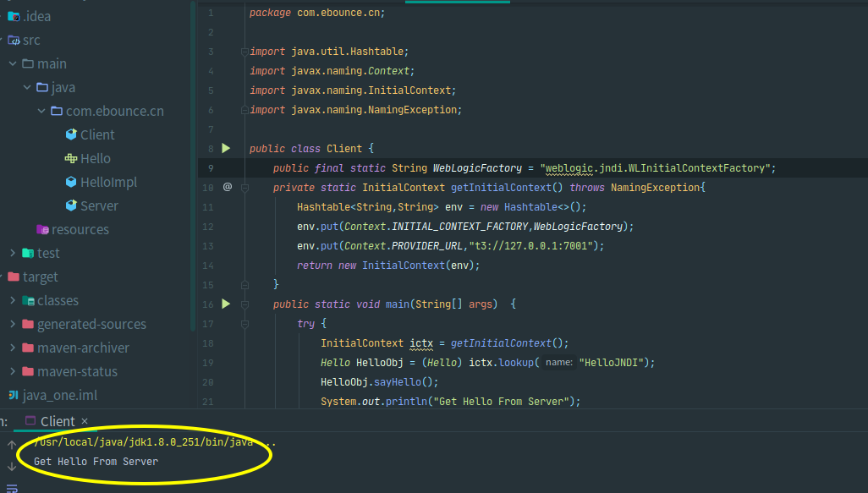Click the run gutter icon beside class Client
This screenshot has height=493, width=868.
226,148
